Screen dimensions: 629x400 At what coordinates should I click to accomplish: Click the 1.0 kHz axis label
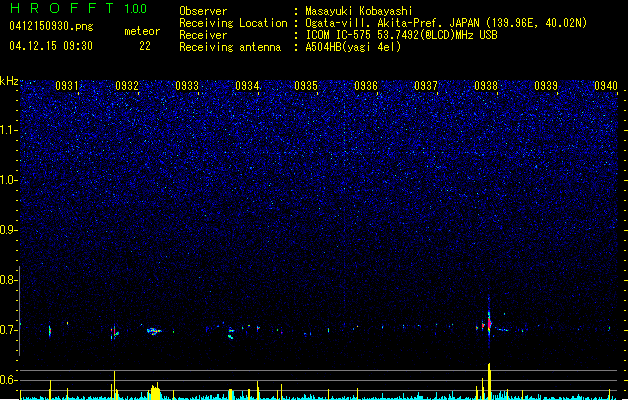click(x=9, y=180)
